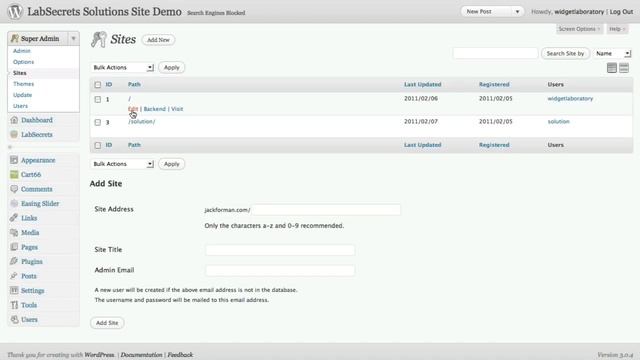Click the Site Title input field
Screen dimensions: 640x360
(x=280, y=250)
